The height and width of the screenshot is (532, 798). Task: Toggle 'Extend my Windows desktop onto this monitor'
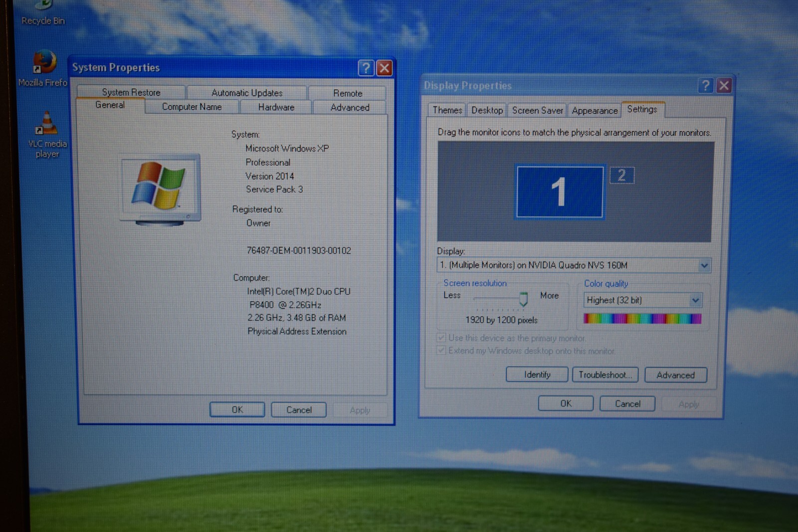(441, 351)
